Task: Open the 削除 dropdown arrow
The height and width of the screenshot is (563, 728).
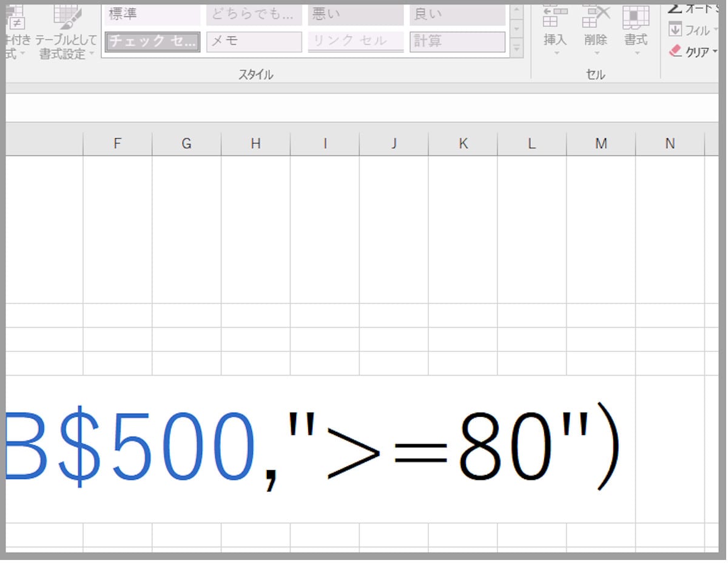Action: point(596,54)
